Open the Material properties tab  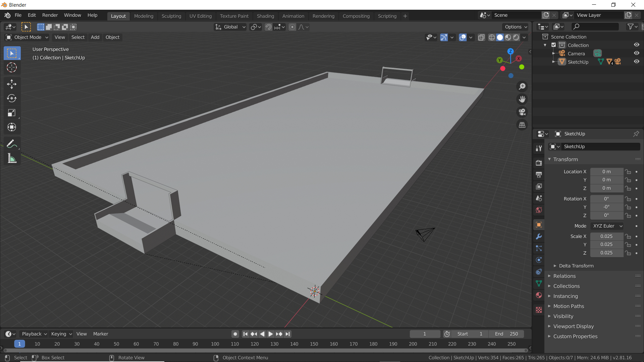pos(539,295)
